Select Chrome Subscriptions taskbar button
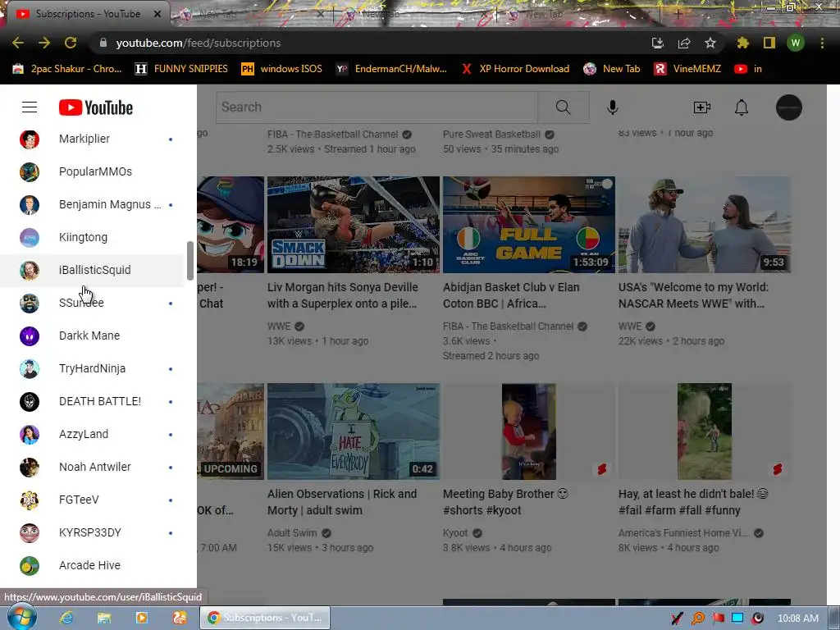Viewport: 840px width, 630px height. pyautogui.click(x=265, y=618)
